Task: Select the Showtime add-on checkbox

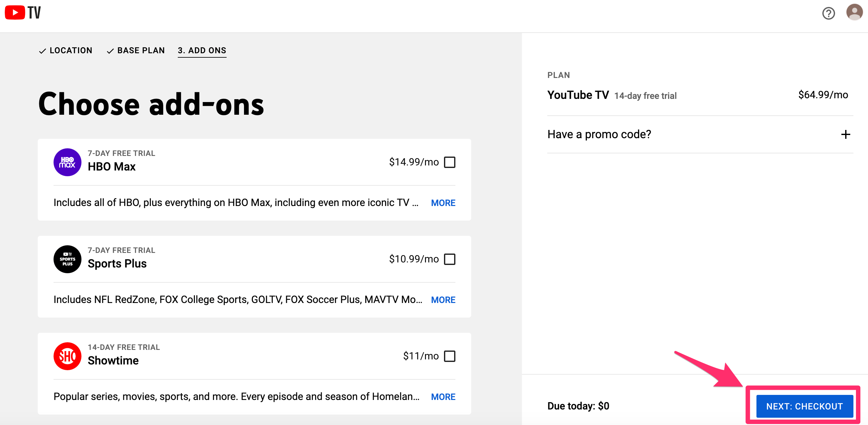Action: pos(449,356)
